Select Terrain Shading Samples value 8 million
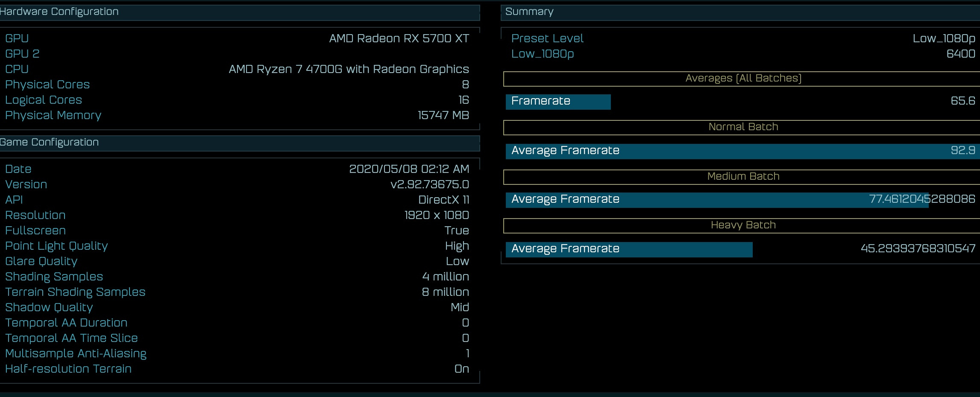This screenshot has width=980, height=397. pos(445,292)
